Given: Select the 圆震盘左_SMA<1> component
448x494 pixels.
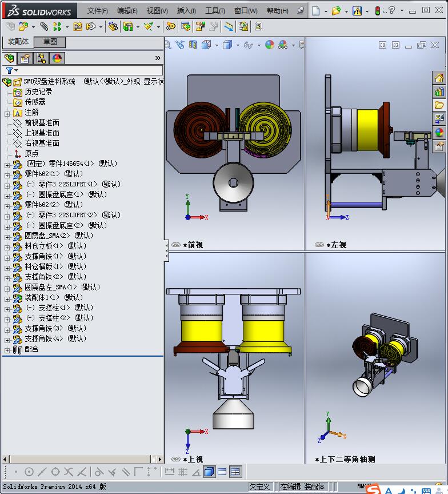Looking at the screenshot, I should (x=62, y=288).
